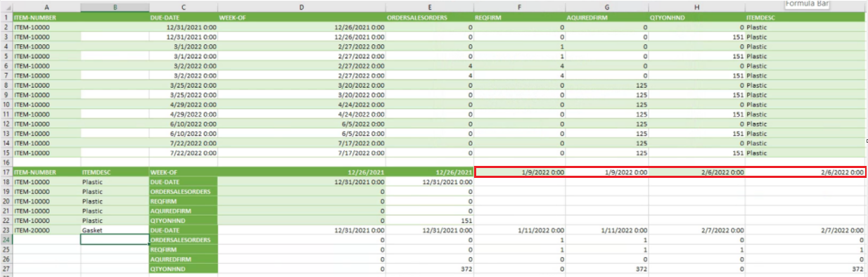
Task: Click ORDERSALESORDERS header cell in row 1
Action: (x=429, y=17)
